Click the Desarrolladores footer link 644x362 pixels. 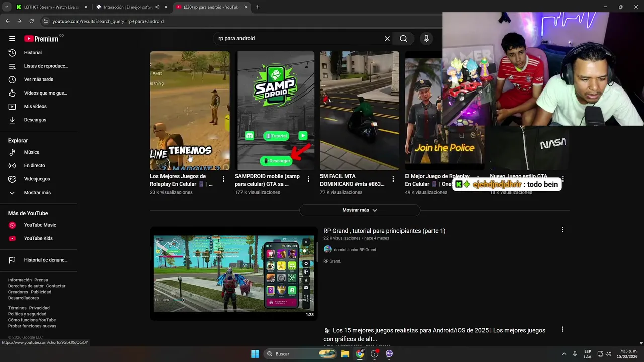[23, 298]
